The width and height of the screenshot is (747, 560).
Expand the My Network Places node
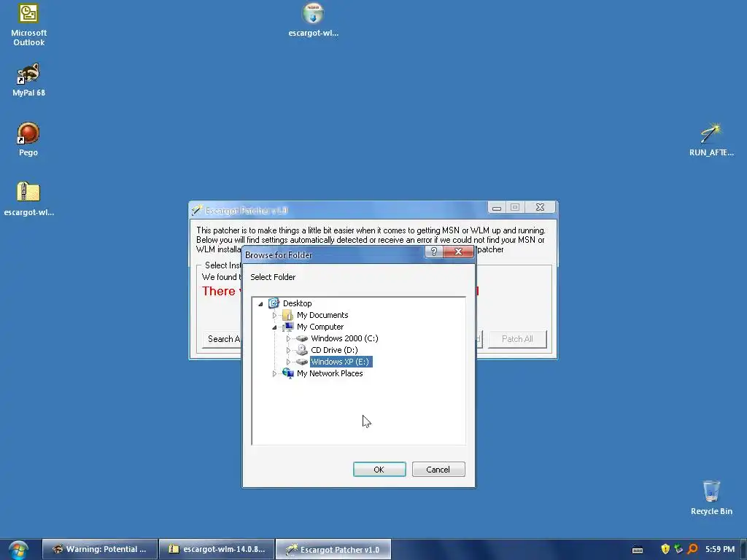pyautogui.click(x=274, y=374)
